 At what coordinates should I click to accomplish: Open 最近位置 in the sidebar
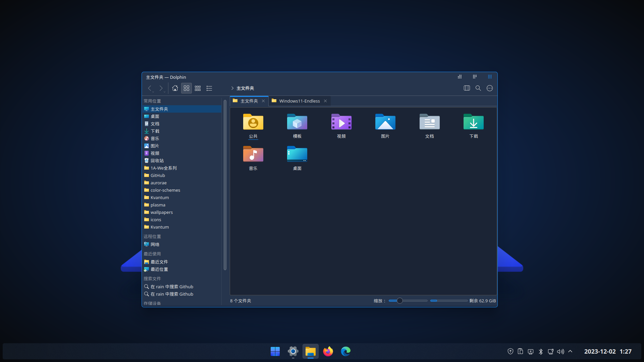[x=182, y=269]
